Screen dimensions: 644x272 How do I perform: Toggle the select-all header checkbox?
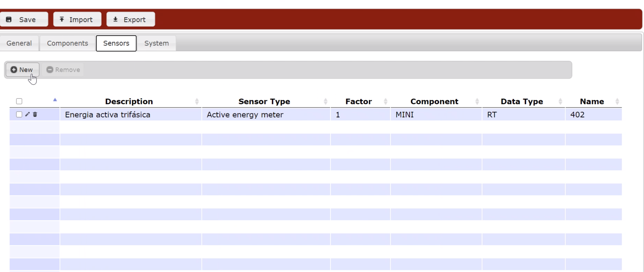19,101
